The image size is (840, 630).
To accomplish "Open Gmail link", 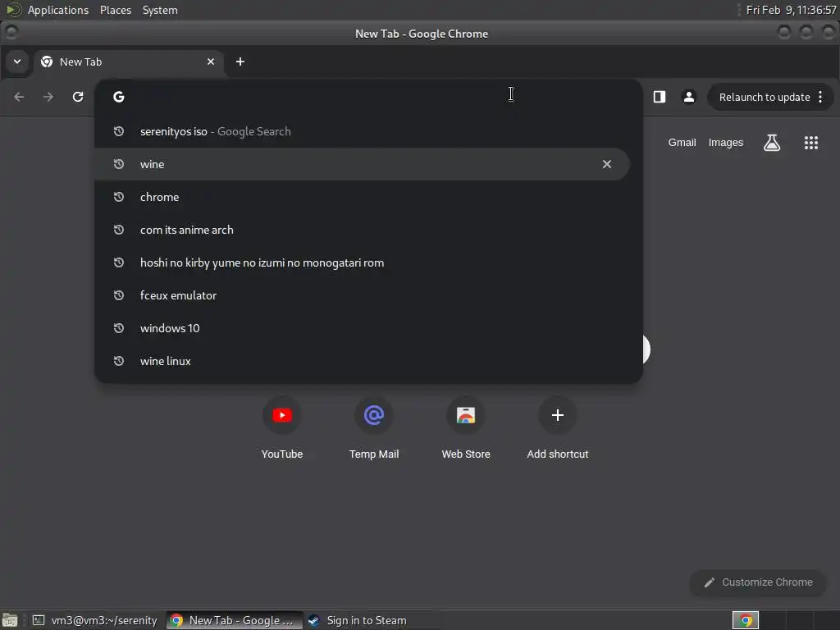I will tap(682, 143).
